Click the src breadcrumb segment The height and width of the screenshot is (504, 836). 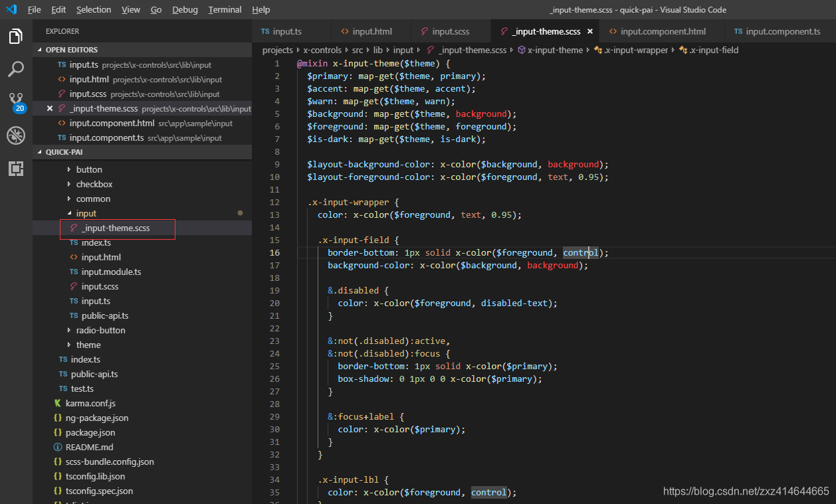(x=358, y=50)
